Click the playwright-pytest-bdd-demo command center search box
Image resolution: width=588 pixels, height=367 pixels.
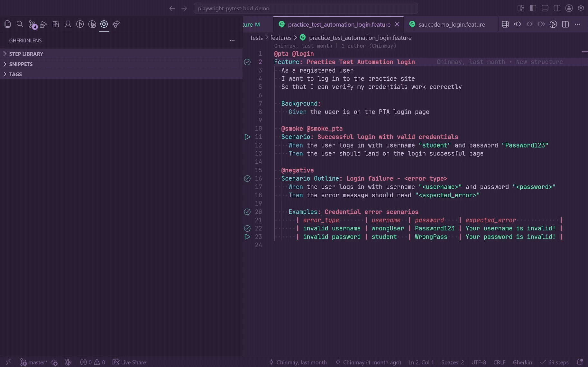click(306, 8)
